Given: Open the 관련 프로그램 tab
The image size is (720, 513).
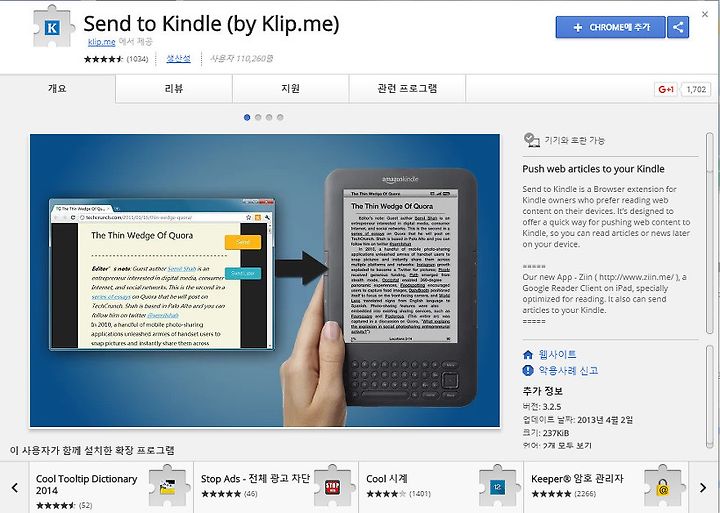Looking at the screenshot, I should tap(407, 88).
